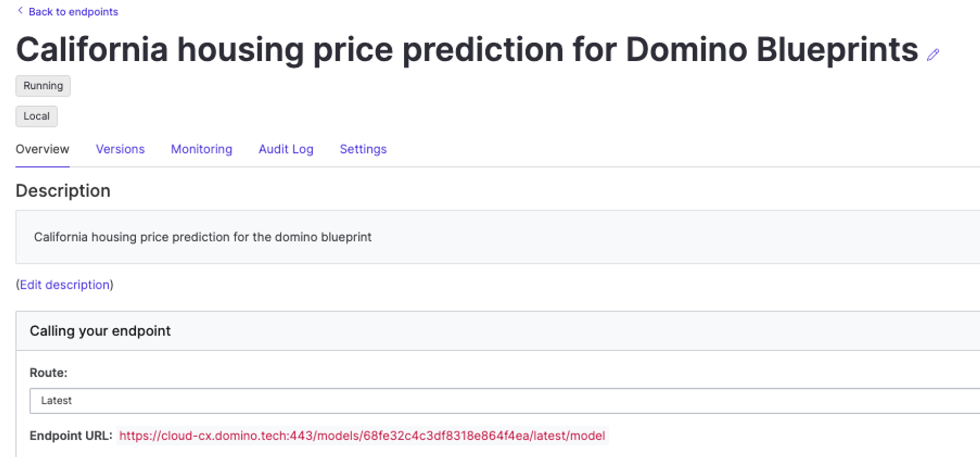
Task: Select the Overview tab
Action: click(x=42, y=149)
